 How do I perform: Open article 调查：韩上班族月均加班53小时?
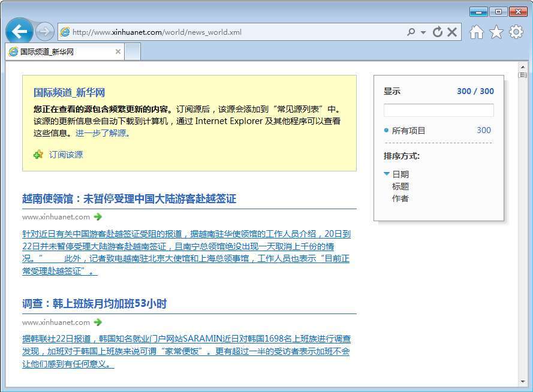[95, 304]
